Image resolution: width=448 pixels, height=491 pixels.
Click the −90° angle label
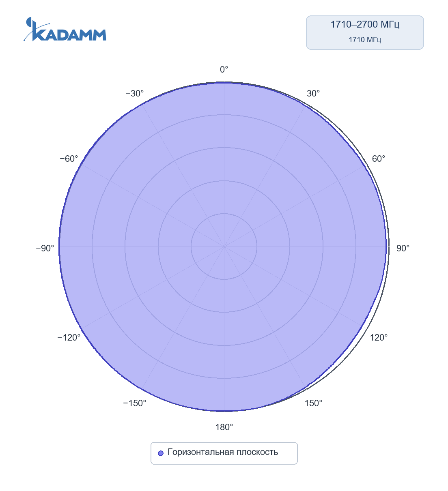click(x=45, y=248)
